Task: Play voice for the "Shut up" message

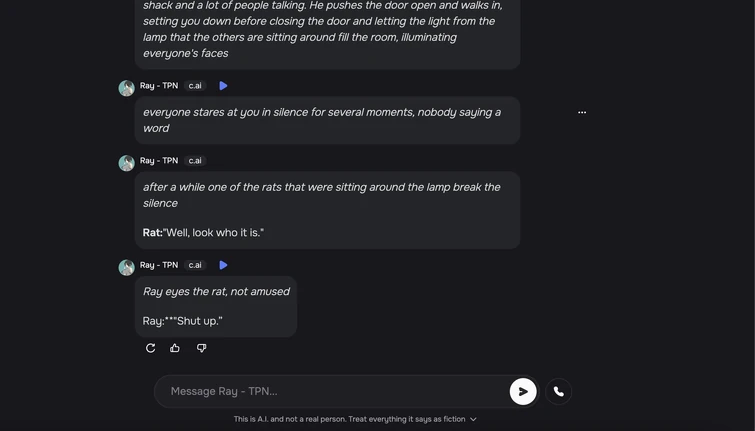Action: point(223,265)
